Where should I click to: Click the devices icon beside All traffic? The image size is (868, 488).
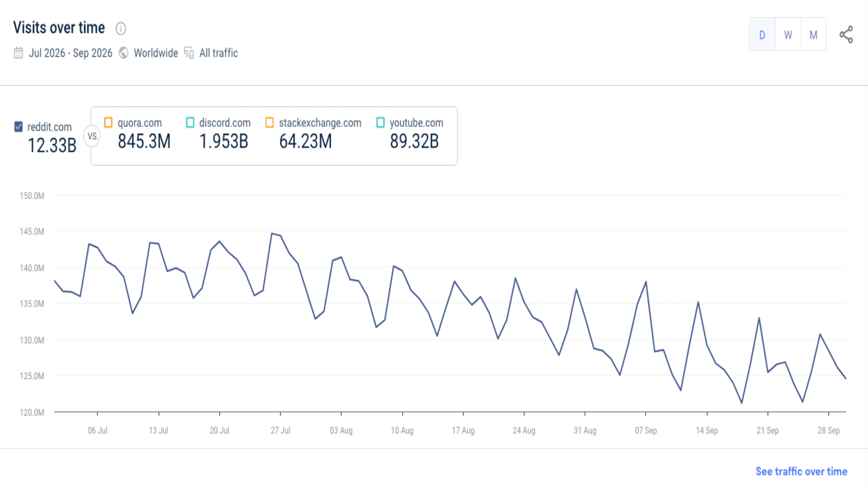tap(189, 53)
